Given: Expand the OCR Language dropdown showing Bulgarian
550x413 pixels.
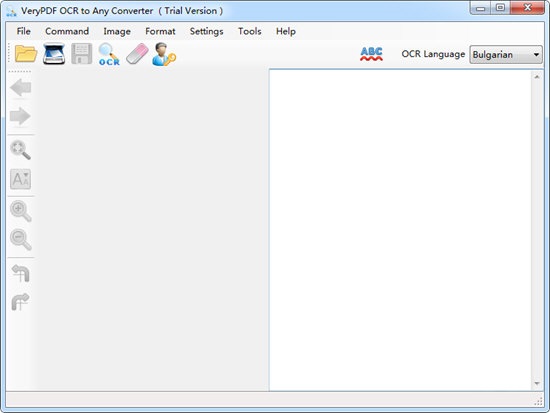Looking at the screenshot, I should coord(506,55).
